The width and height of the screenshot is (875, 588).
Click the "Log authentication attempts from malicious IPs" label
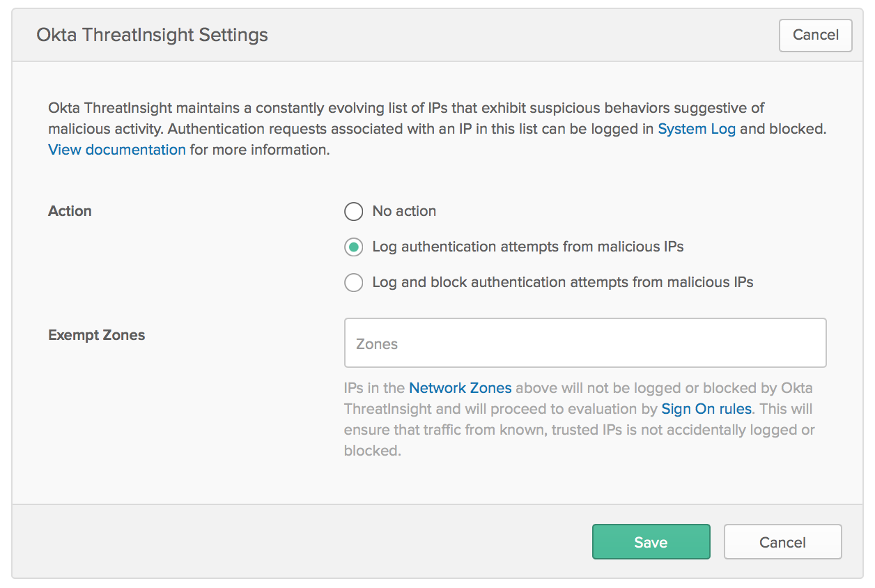527,247
